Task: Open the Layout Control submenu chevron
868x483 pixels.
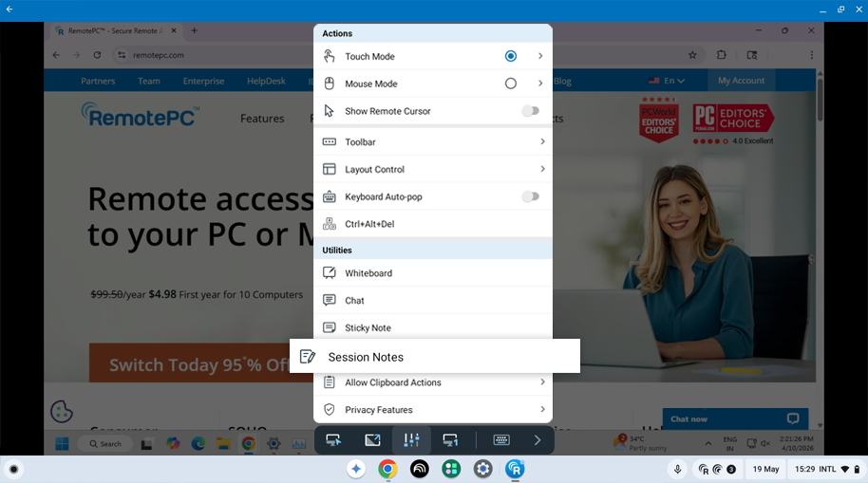Action: 542,169
